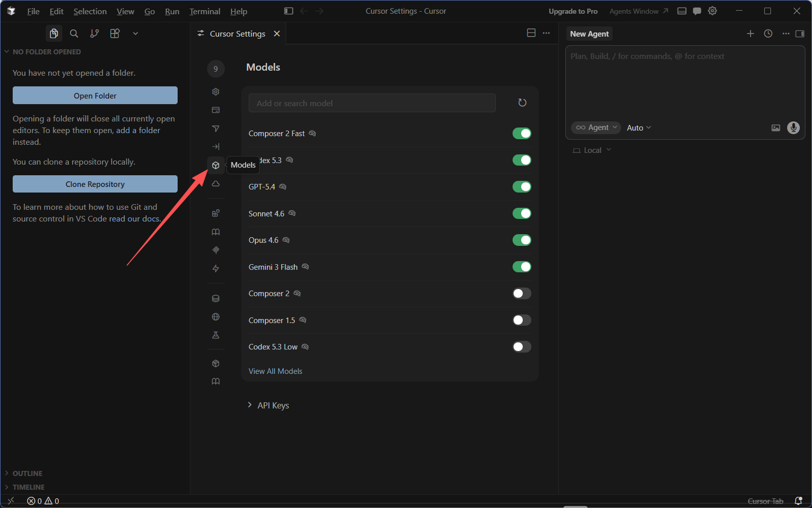Open settings via the title bar gear
The width and height of the screenshot is (812, 508).
(x=713, y=11)
